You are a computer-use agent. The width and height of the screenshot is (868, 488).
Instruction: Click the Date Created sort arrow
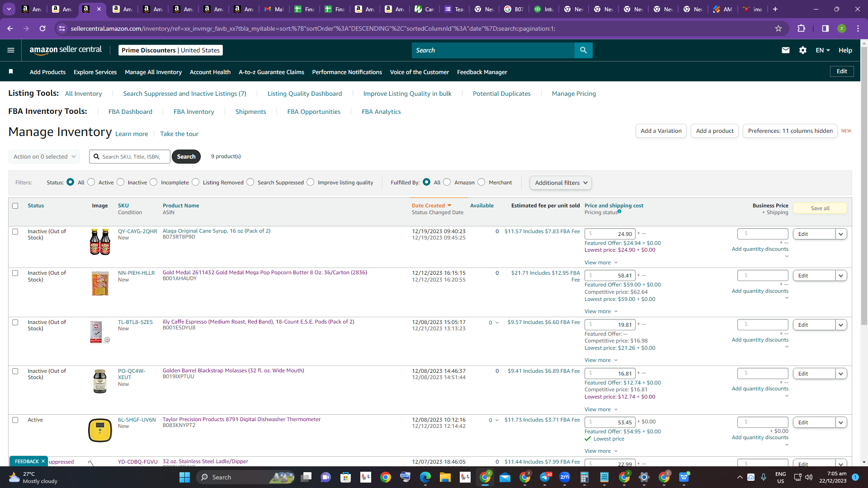tap(449, 206)
